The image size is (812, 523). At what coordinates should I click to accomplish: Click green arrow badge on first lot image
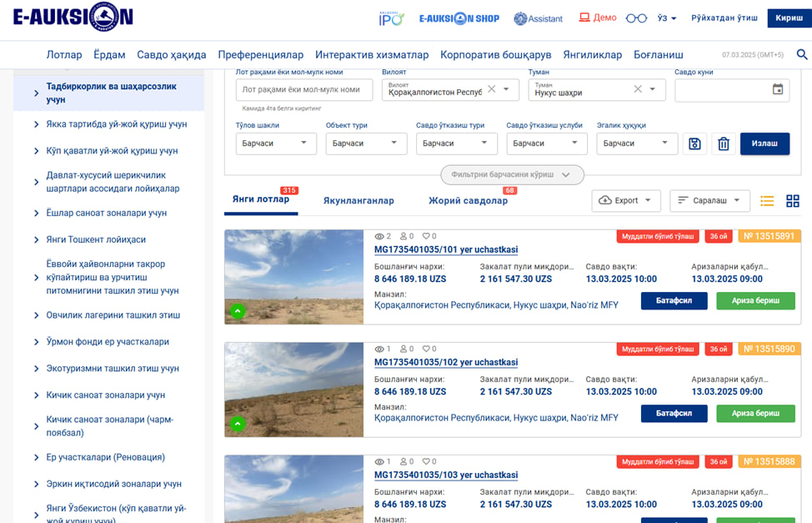(x=238, y=311)
